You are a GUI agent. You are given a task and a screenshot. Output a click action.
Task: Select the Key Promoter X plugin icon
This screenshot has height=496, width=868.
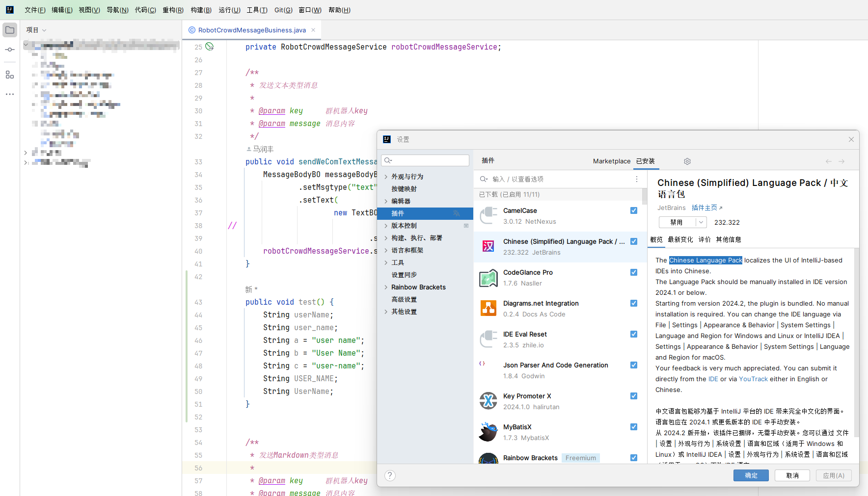click(488, 401)
